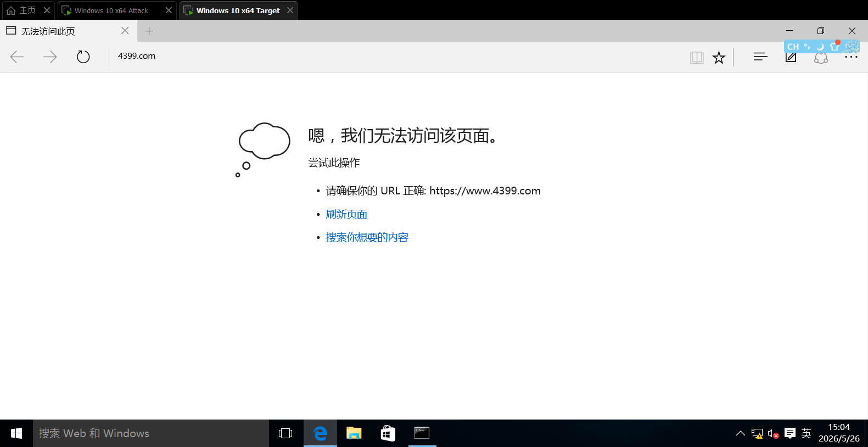The height and width of the screenshot is (447, 868).
Task: Open Reading view book icon
Action: click(x=697, y=57)
